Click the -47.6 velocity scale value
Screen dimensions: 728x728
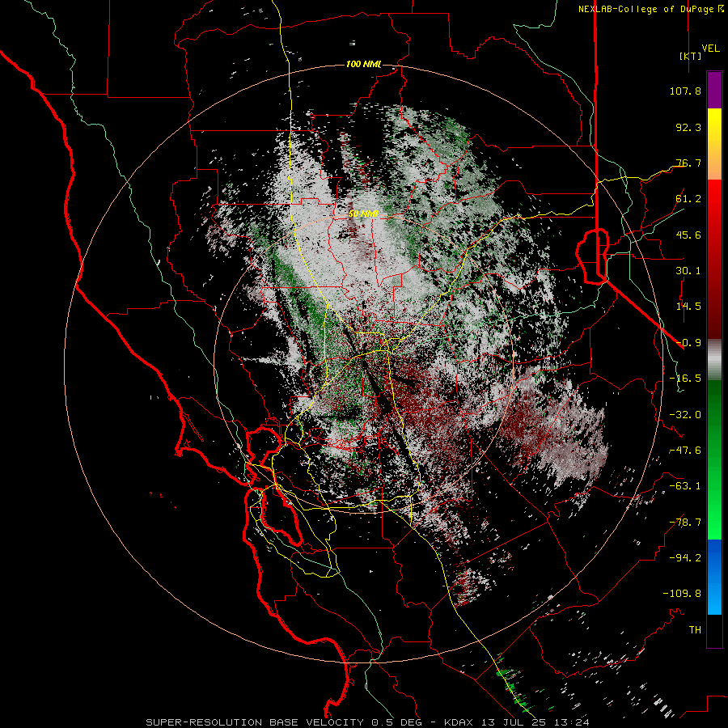coord(685,451)
